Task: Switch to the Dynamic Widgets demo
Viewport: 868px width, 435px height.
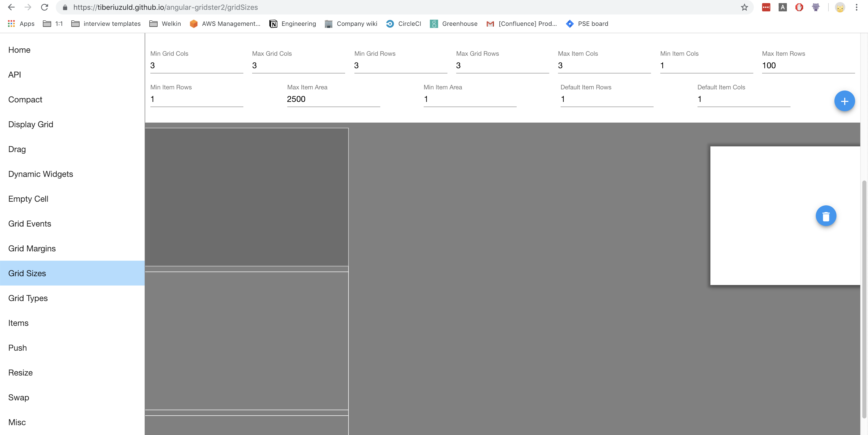Action: click(41, 174)
